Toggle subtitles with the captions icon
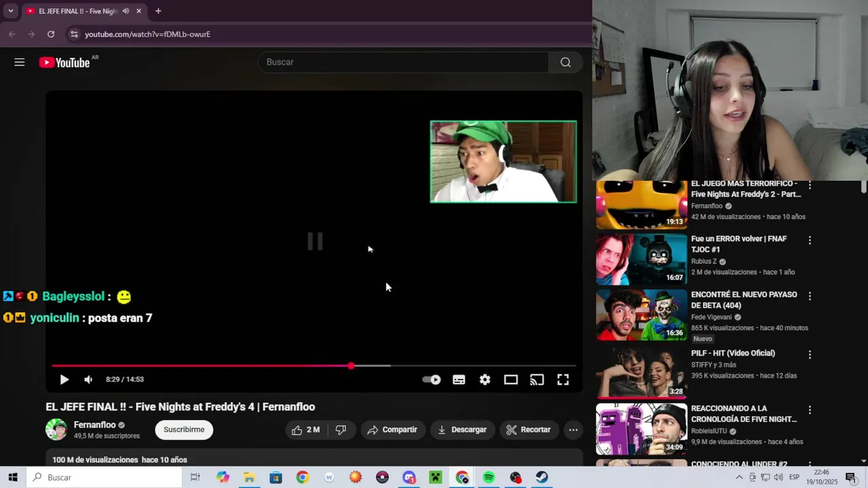The image size is (868, 488). coord(459,380)
